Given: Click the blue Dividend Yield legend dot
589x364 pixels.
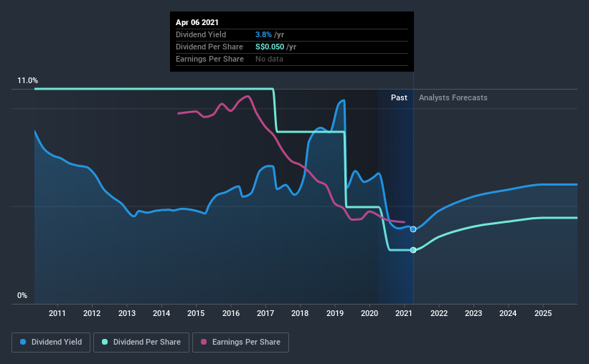Looking at the screenshot, I should (23, 342).
